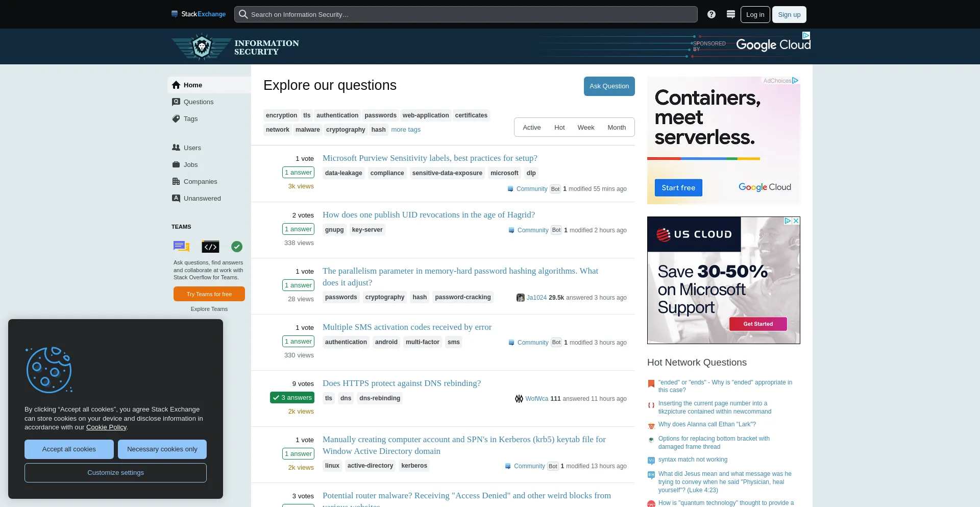Accept all cookies
This screenshot has width=980, height=507.
pos(69,449)
